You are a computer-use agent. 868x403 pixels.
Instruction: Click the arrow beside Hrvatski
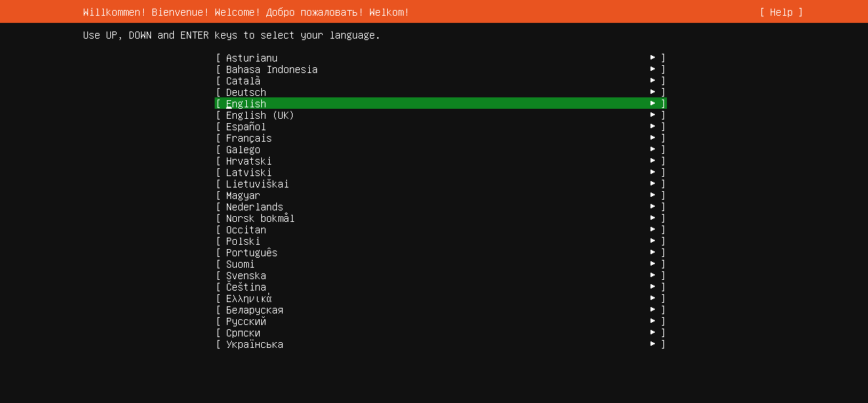653,161
